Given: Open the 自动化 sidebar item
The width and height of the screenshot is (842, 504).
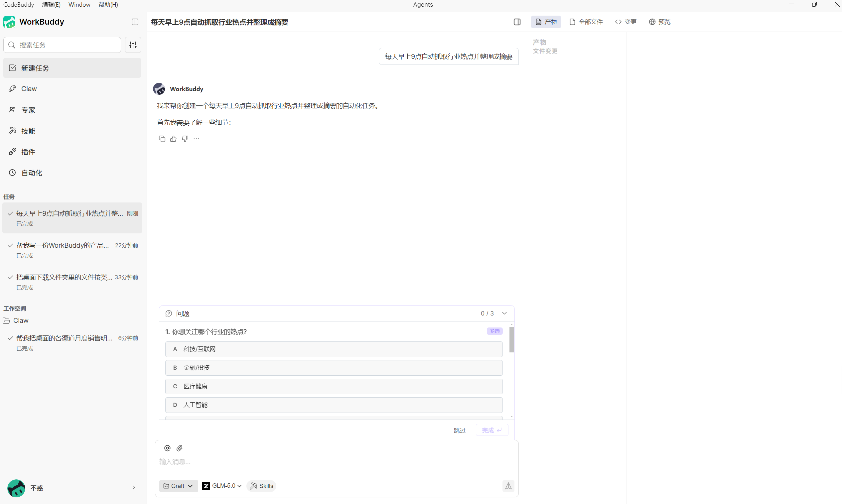Looking at the screenshot, I should [x=32, y=173].
